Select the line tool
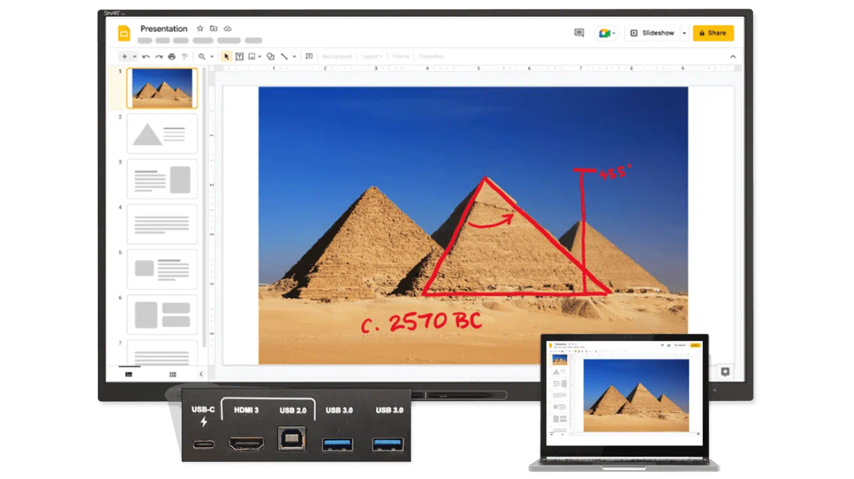Image resolution: width=854 pixels, height=479 pixels. [x=284, y=56]
